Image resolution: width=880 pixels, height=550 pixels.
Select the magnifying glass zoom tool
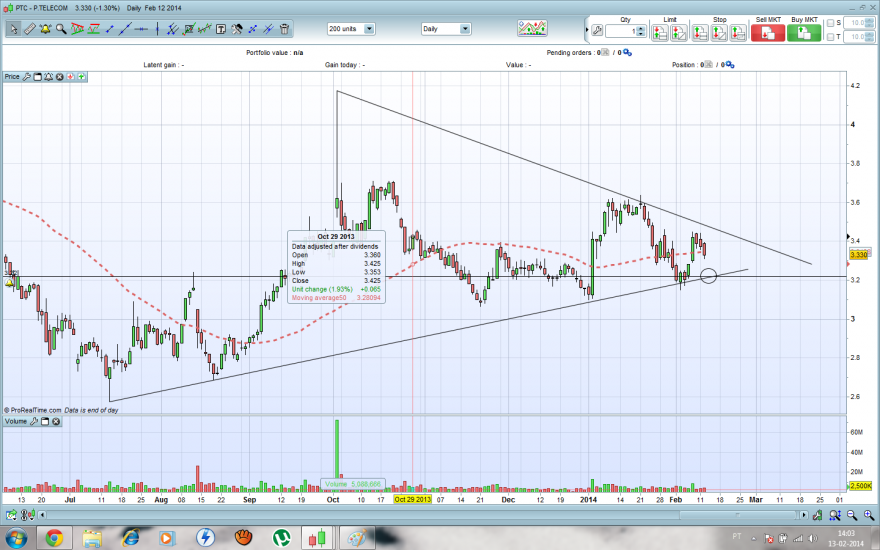tap(61, 29)
